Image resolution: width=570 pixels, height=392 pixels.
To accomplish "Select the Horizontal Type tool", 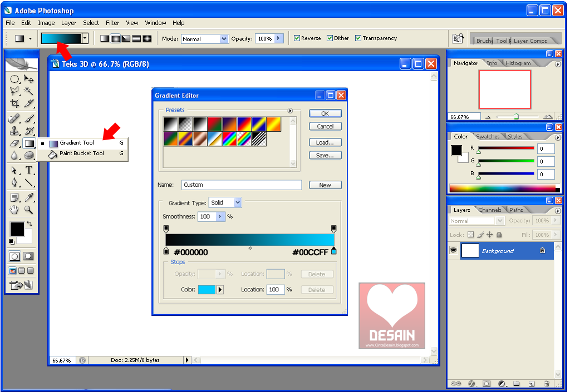I will (29, 171).
